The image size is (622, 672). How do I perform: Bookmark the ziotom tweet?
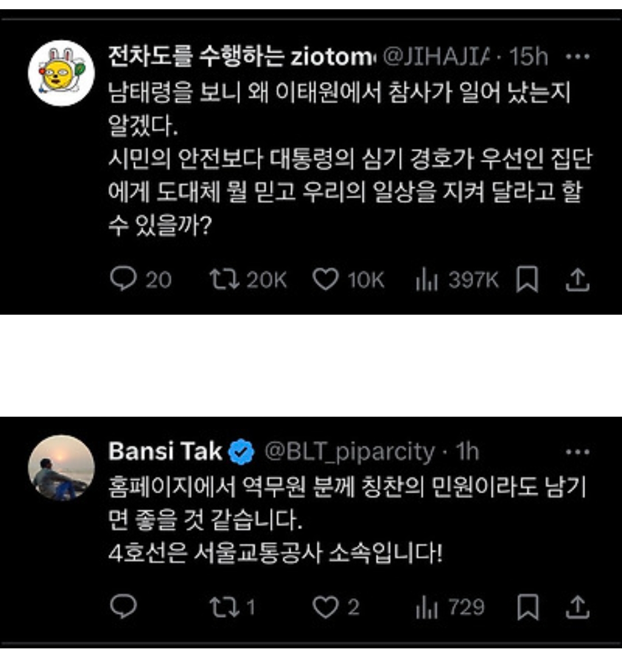pos(527,280)
